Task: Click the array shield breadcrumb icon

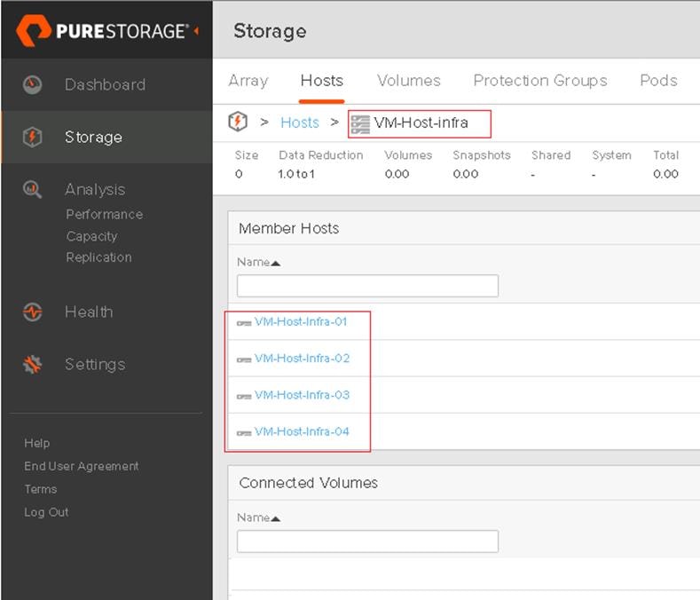Action: [238, 122]
